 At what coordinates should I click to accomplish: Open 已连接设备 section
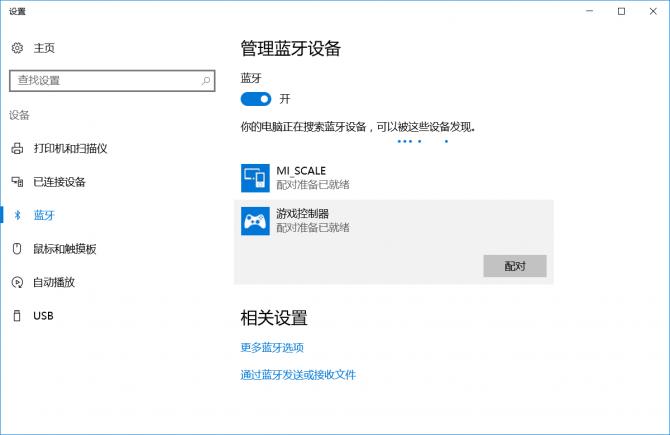click(x=59, y=182)
